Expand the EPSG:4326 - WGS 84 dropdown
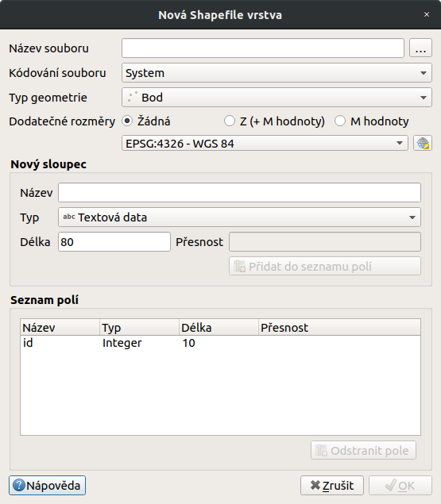This screenshot has height=504, width=441. 265,143
